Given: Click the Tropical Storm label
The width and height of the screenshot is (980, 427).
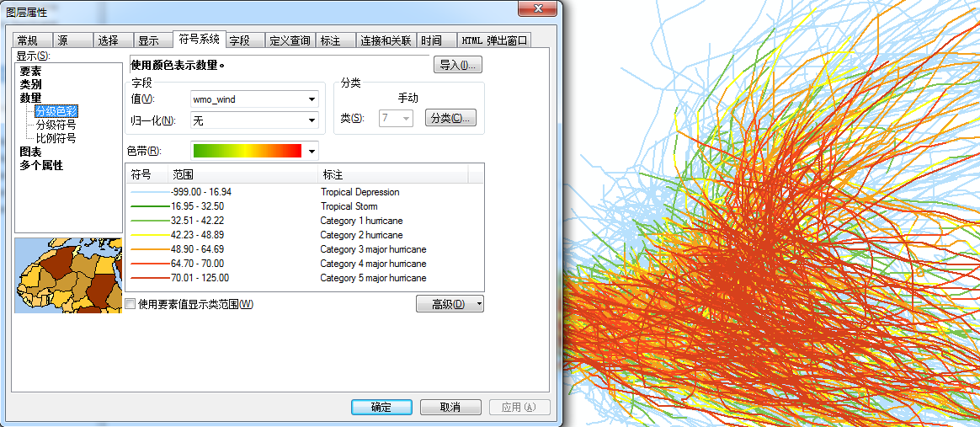Looking at the screenshot, I should coord(349,206).
